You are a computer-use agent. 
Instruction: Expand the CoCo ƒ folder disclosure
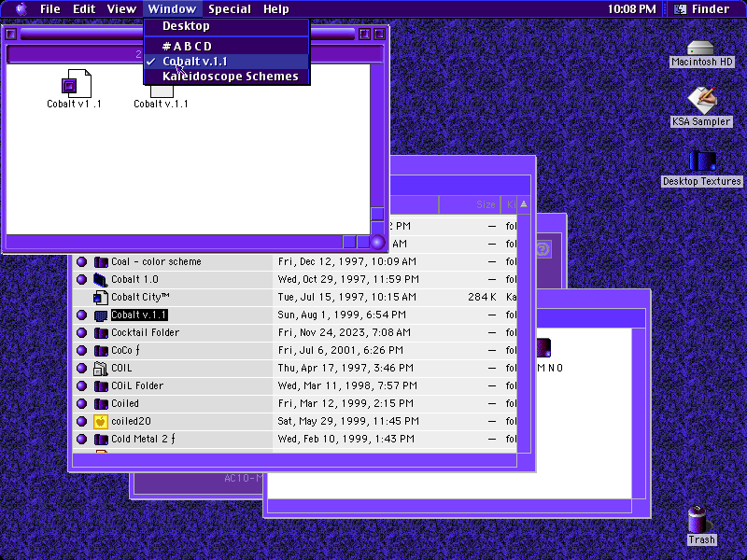coord(81,351)
